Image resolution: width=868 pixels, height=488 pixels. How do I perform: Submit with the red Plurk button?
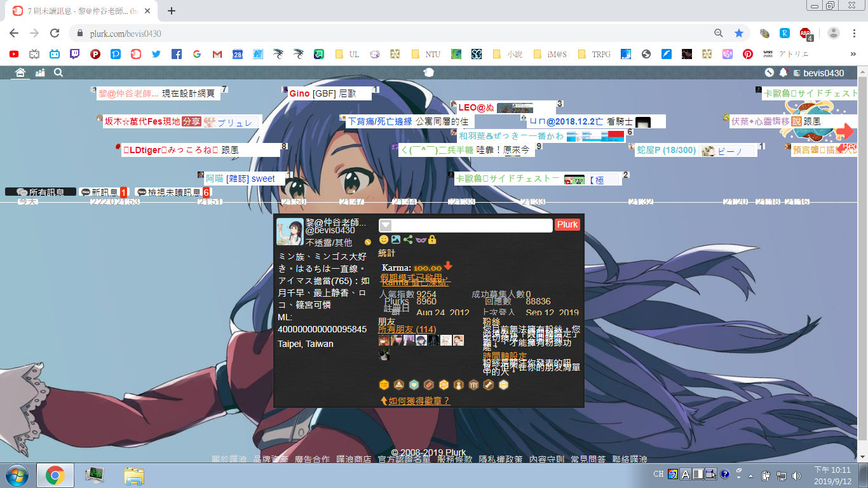click(x=567, y=224)
